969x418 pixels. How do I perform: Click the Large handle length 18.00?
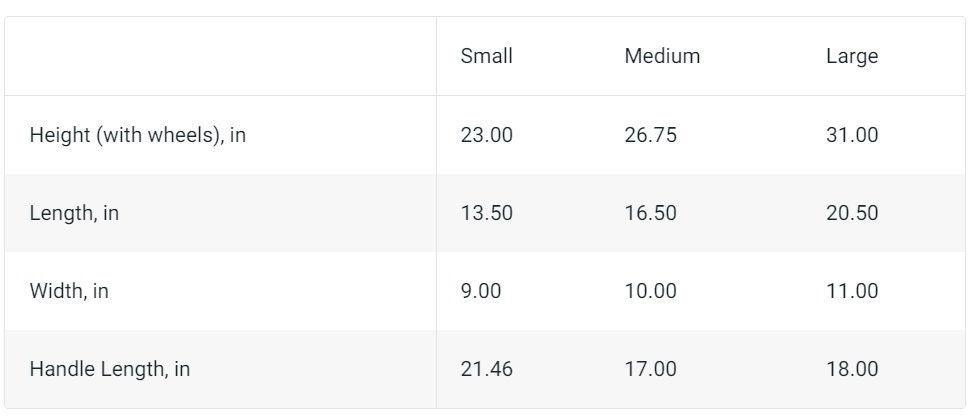852,370
